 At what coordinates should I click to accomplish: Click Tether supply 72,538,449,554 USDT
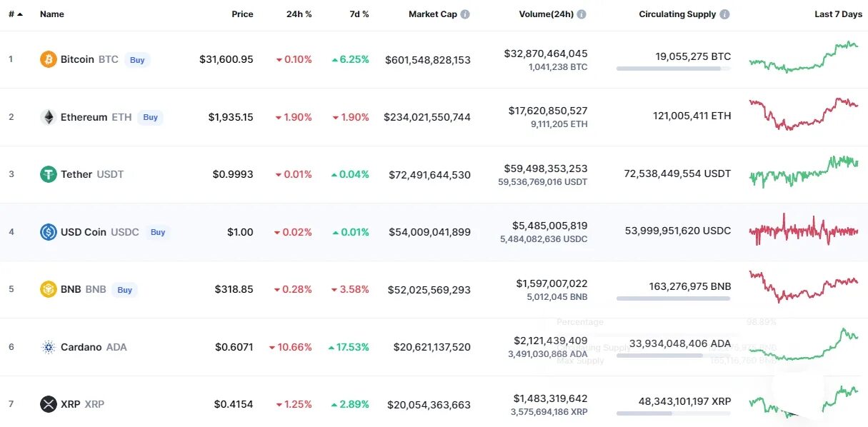677,174
